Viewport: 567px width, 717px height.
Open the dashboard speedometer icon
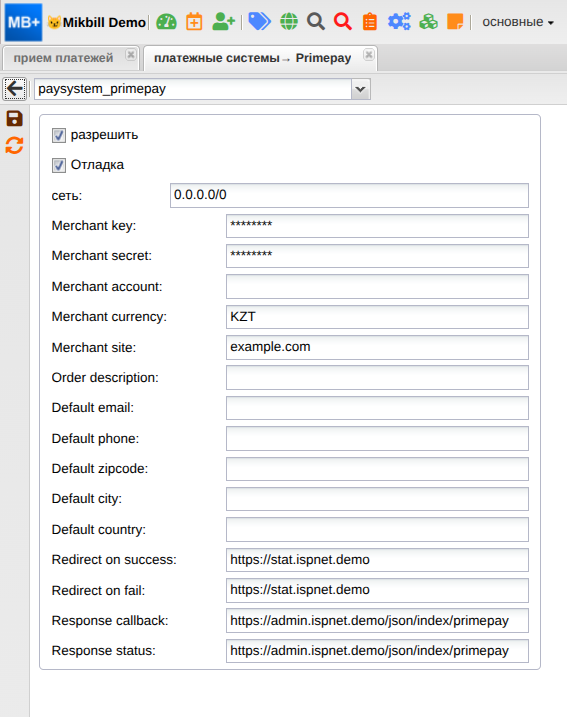point(166,22)
